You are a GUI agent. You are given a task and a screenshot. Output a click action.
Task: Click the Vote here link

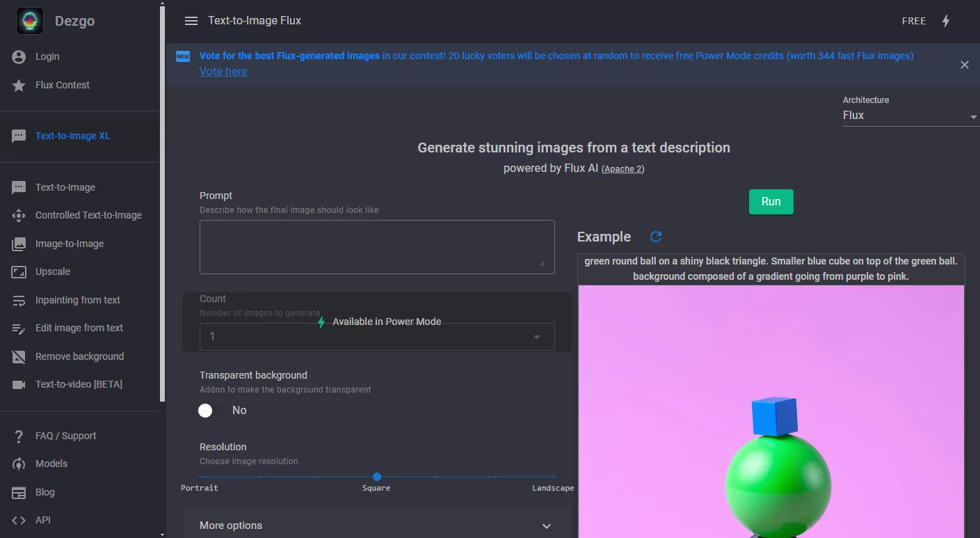[223, 71]
